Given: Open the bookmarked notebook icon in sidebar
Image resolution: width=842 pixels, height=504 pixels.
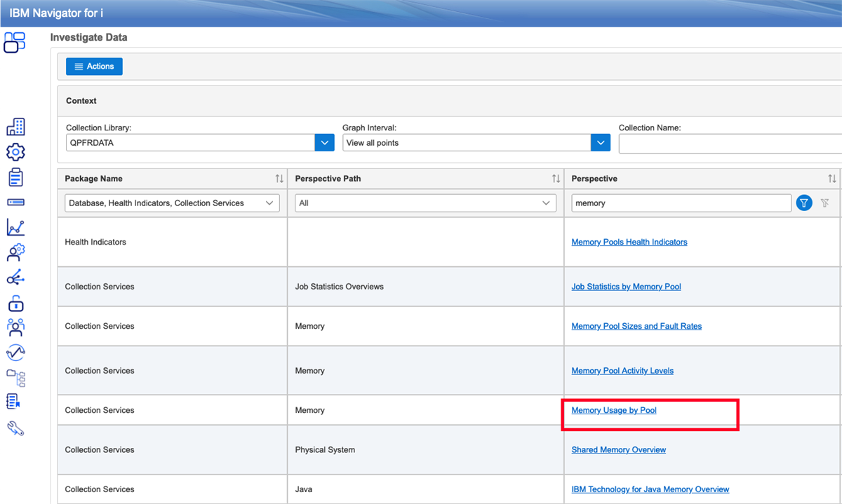Looking at the screenshot, I should (13, 402).
